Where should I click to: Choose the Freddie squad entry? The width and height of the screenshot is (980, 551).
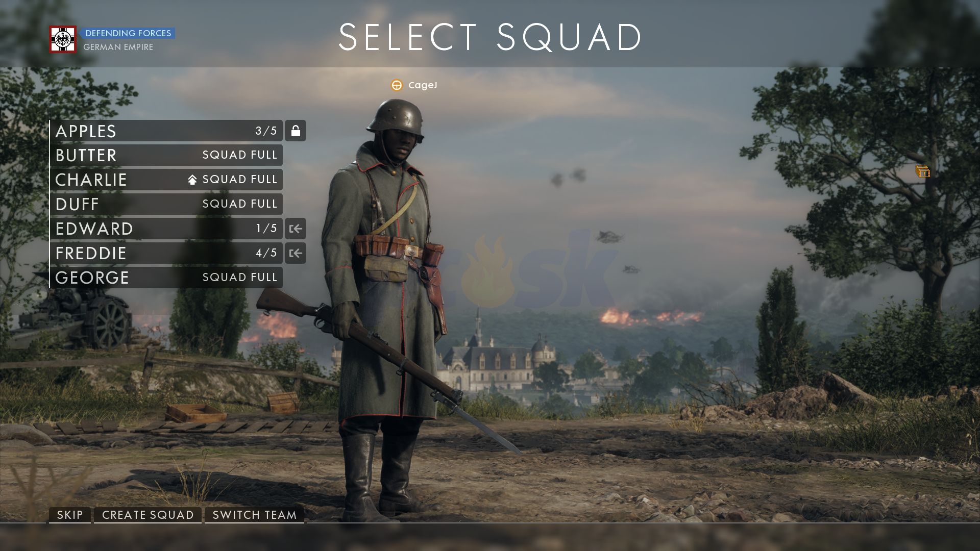pos(166,253)
